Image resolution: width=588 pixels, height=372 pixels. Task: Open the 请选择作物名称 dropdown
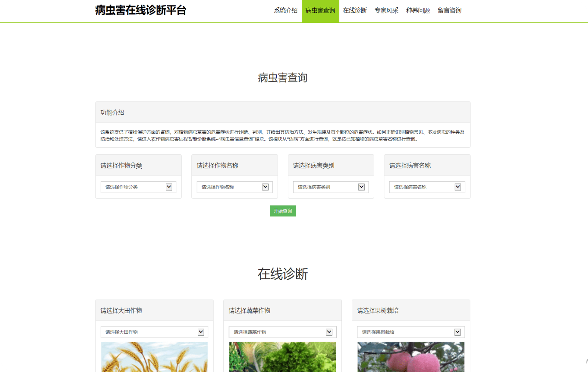[234, 187]
